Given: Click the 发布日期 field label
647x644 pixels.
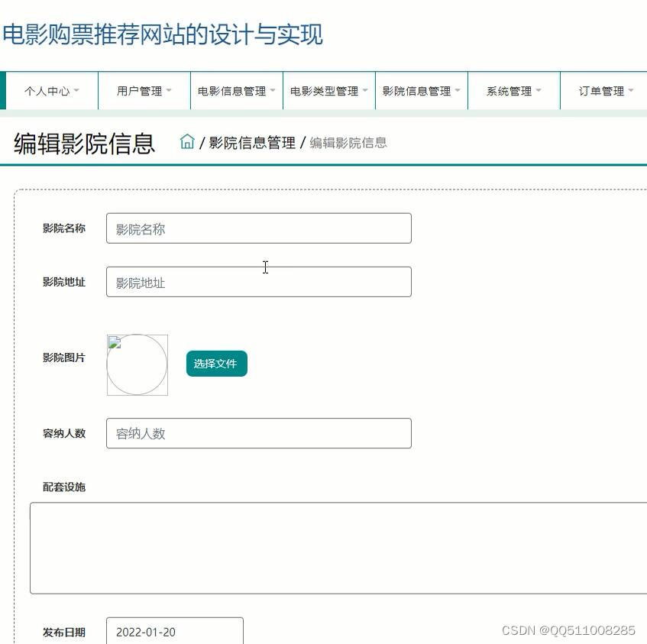Looking at the screenshot, I should point(64,632).
